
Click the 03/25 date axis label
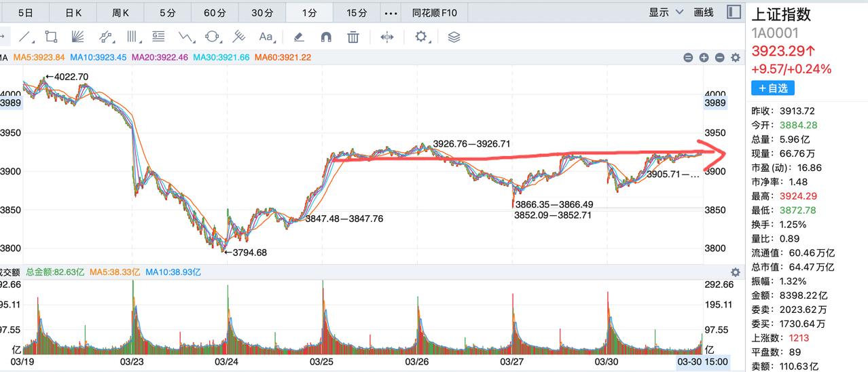click(321, 362)
